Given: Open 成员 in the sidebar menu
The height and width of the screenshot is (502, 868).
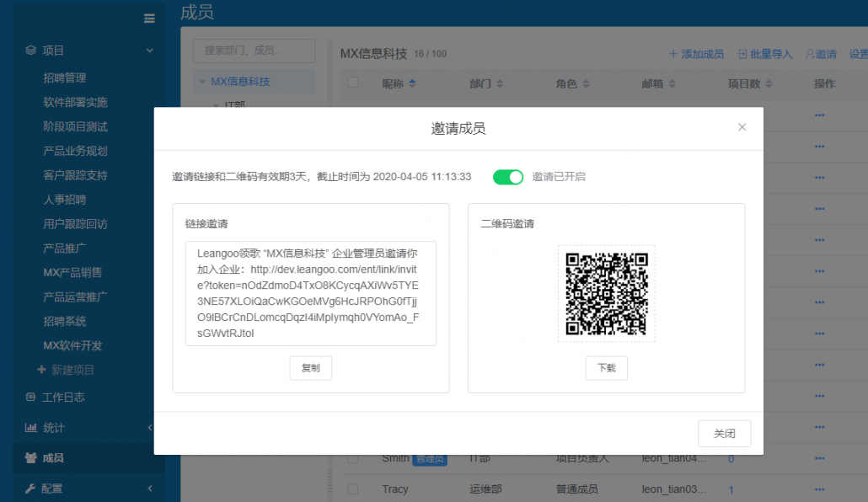Looking at the screenshot, I should (53, 458).
